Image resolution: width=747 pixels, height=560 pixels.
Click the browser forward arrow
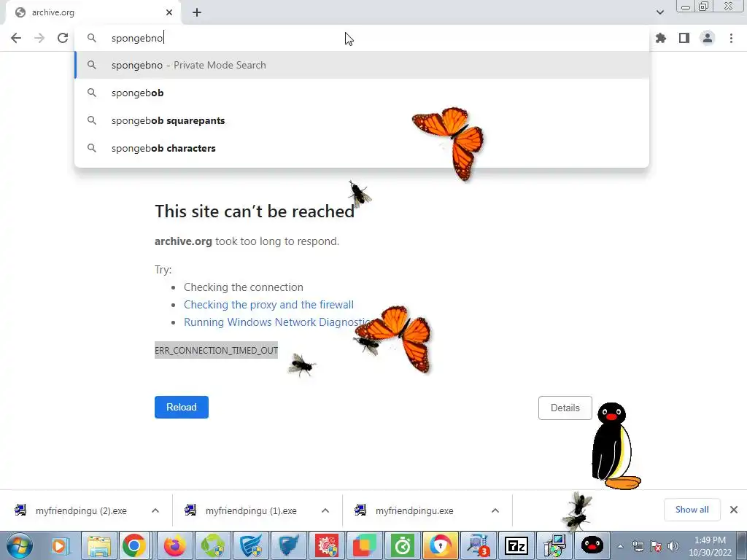tap(39, 38)
